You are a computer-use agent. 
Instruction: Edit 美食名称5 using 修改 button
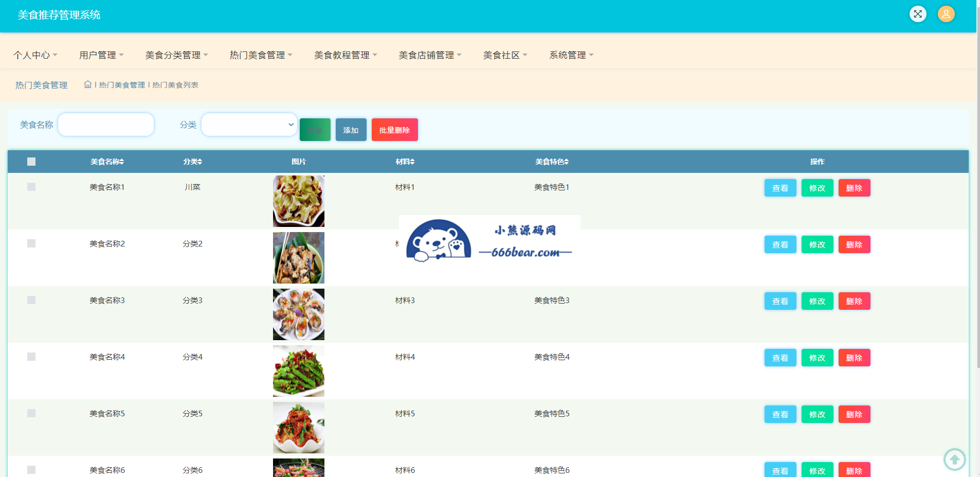point(818,414)
